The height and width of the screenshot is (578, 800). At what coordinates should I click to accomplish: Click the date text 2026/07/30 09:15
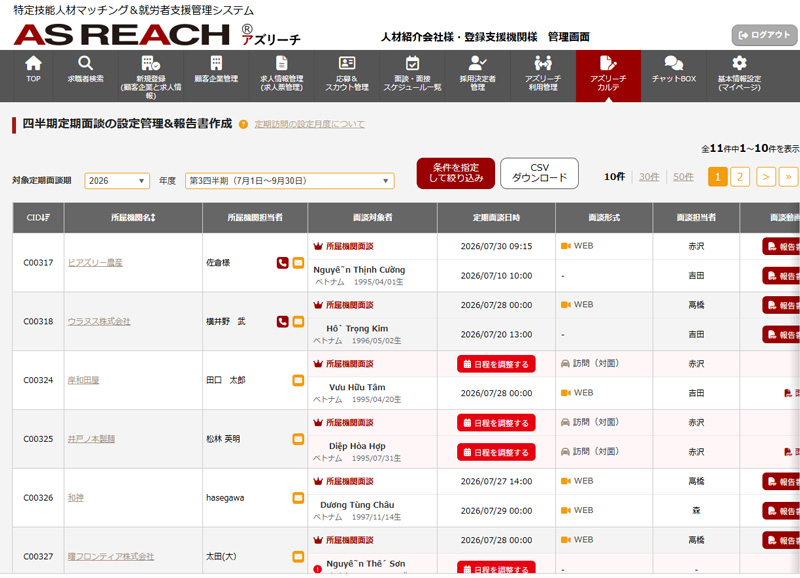(496, 246)
